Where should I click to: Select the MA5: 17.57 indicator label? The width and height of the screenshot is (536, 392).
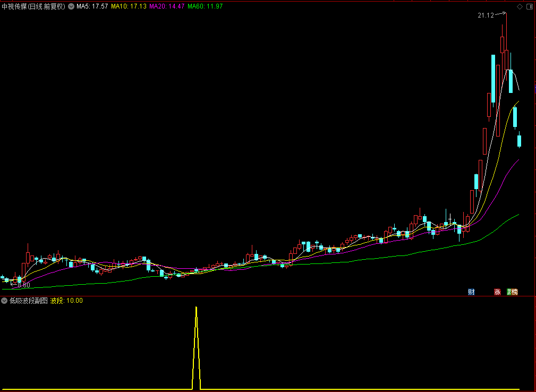tap(92, 6)
